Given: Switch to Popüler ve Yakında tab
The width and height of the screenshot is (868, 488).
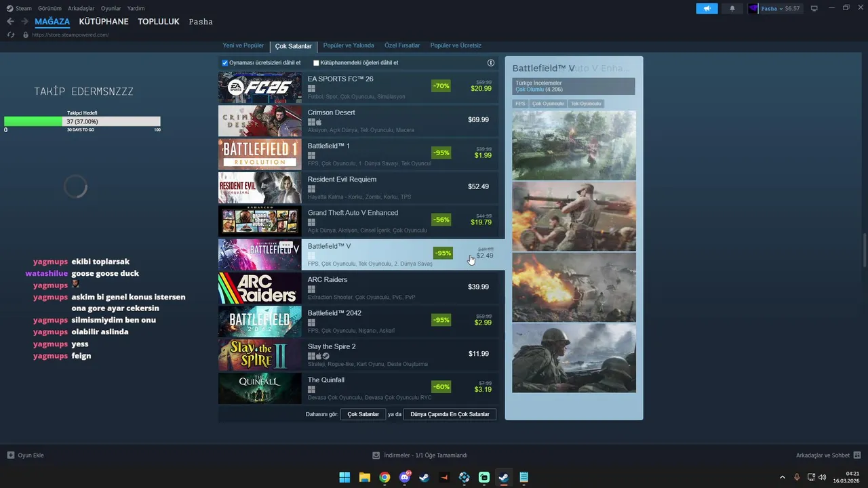Looking at the screenshot, I should pyautogui.click(x=349, y=45).
